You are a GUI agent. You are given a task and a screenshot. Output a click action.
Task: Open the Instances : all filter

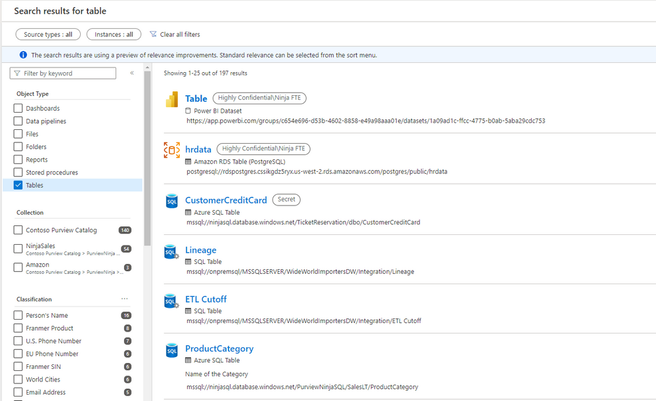[x=114, y=34]
